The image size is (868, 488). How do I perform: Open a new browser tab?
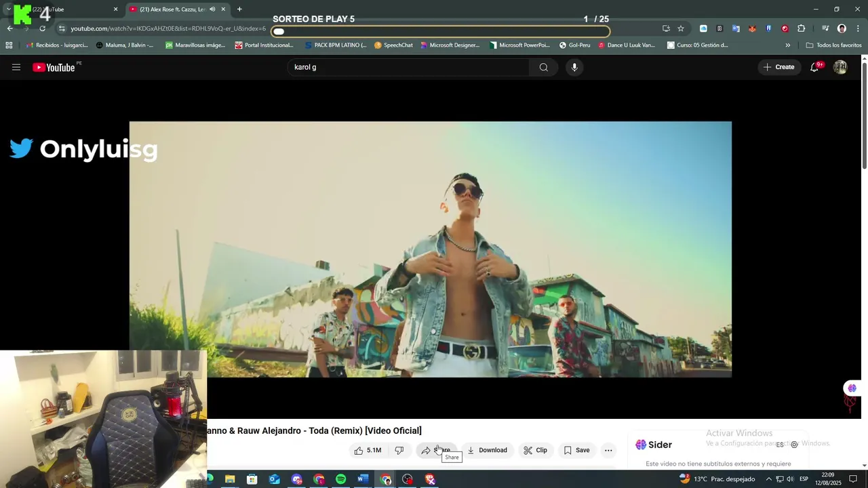pyautogui.click(x=239, y=9)
